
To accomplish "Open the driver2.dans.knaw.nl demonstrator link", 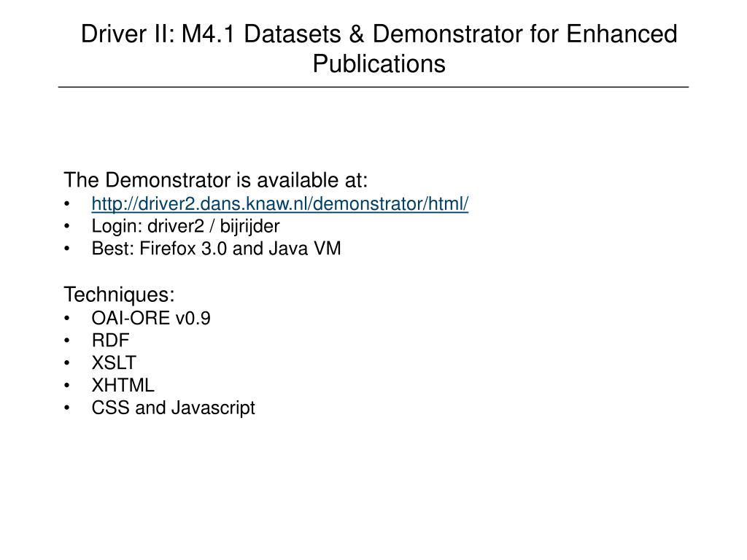I will (x=279, y=204).
